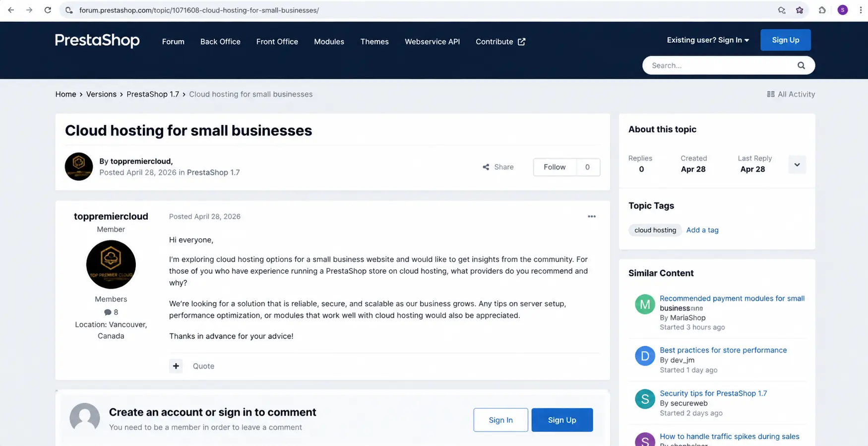Click Add a tag link
This screenshot has width=868, height=446.
[x=702, y=230]
